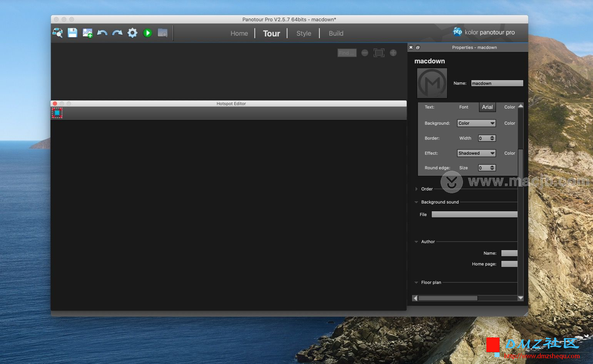
Task: Click the scroll left arrow in Properties
Action: 415,298
